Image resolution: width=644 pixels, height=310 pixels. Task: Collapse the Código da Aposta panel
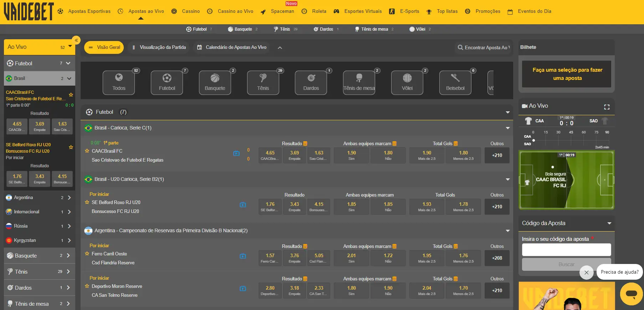[x=609, y=223]
